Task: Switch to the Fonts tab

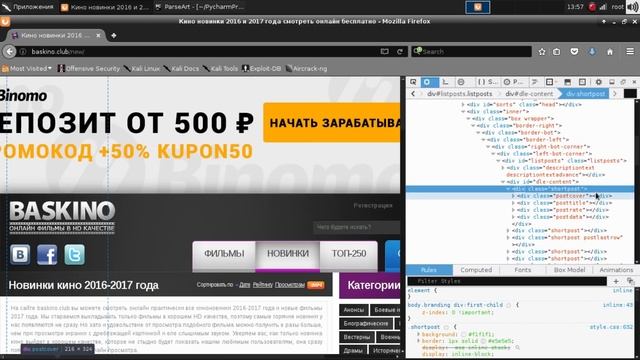Action: tap(523, 270)
